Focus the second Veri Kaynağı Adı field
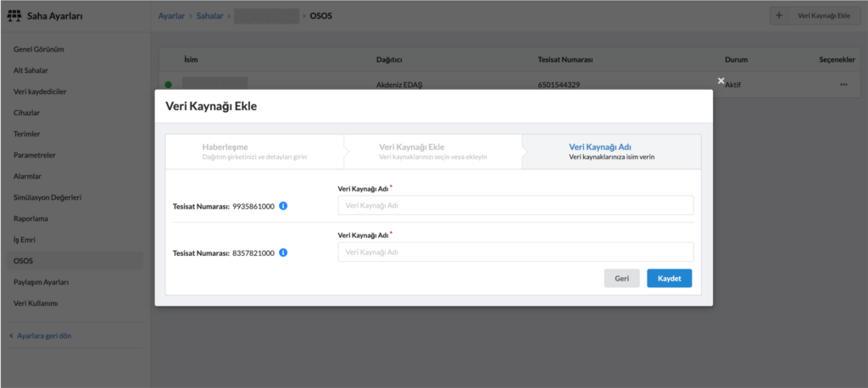 click(515, 252)
